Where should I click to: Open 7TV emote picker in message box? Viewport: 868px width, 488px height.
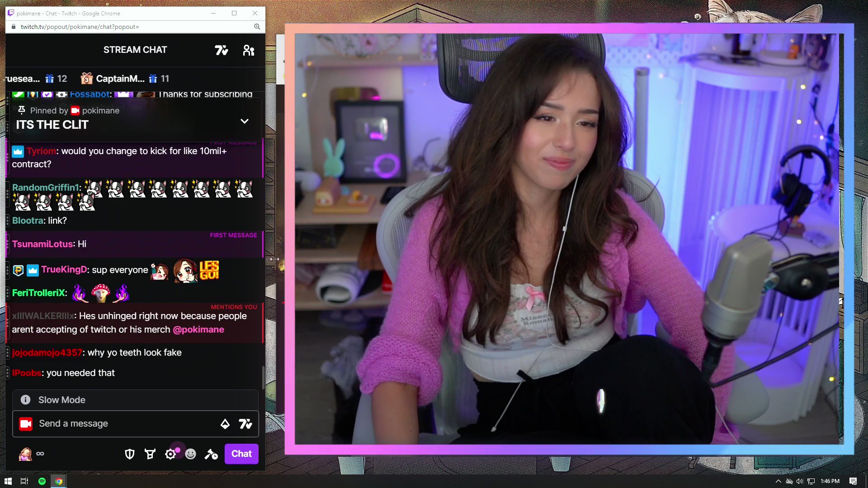tap(245, 424)
